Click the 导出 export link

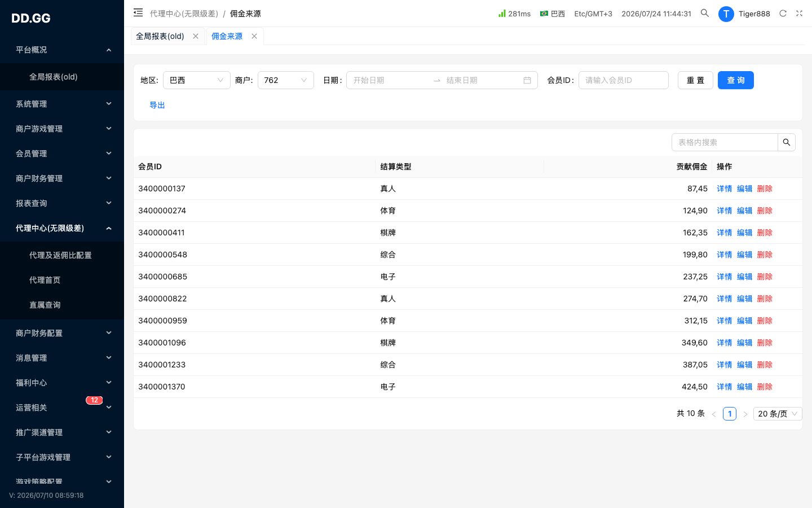point(157,105)
